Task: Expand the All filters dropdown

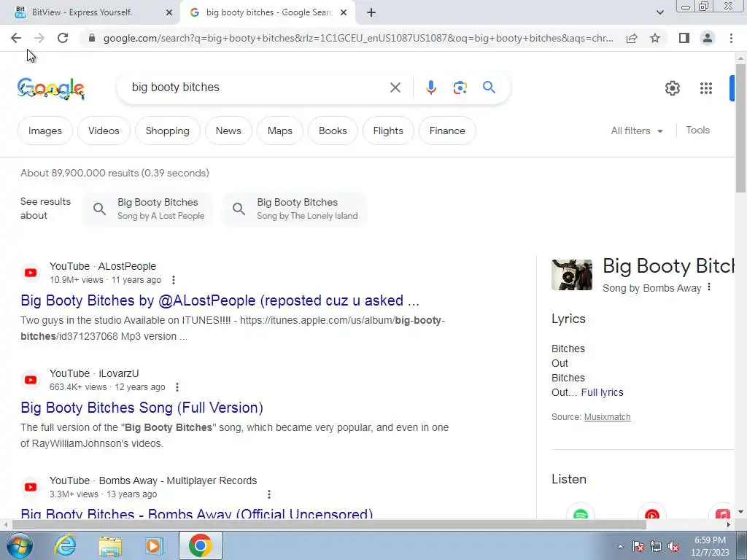Action: tap(637, 131)
